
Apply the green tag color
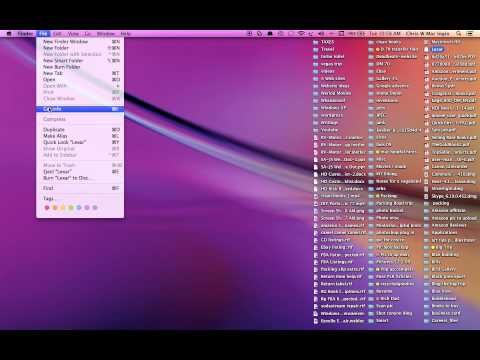[71, 208]
